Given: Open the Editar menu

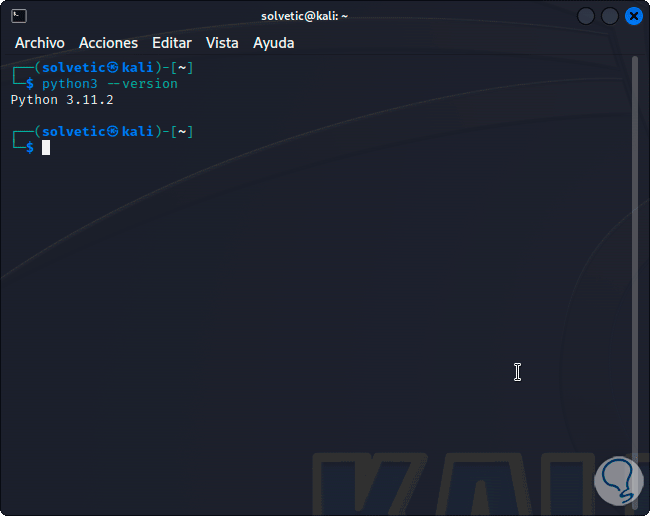Looking at the screenshot, I should point(172,43).
